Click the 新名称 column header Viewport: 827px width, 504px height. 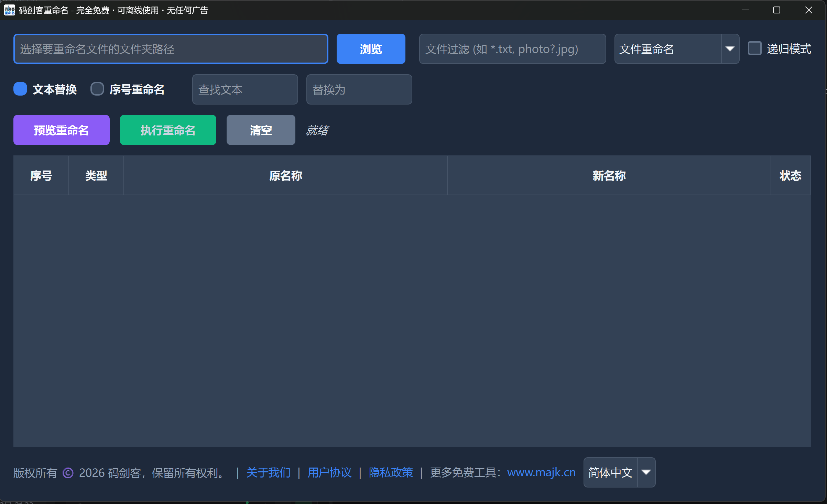(609, 176)
